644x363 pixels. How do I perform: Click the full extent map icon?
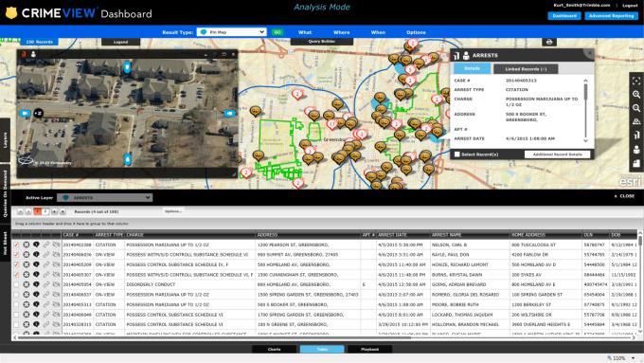pyautogui.click(x=636, y=81)
